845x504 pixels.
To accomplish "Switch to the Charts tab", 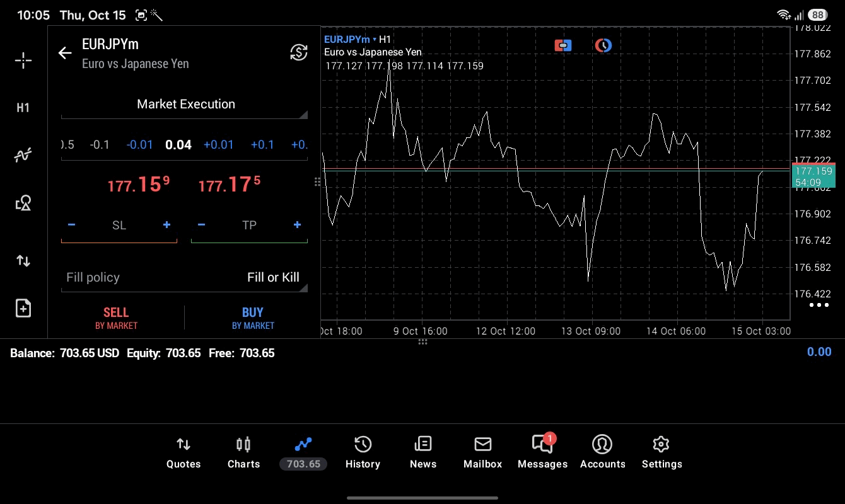I will click(243, 453).
